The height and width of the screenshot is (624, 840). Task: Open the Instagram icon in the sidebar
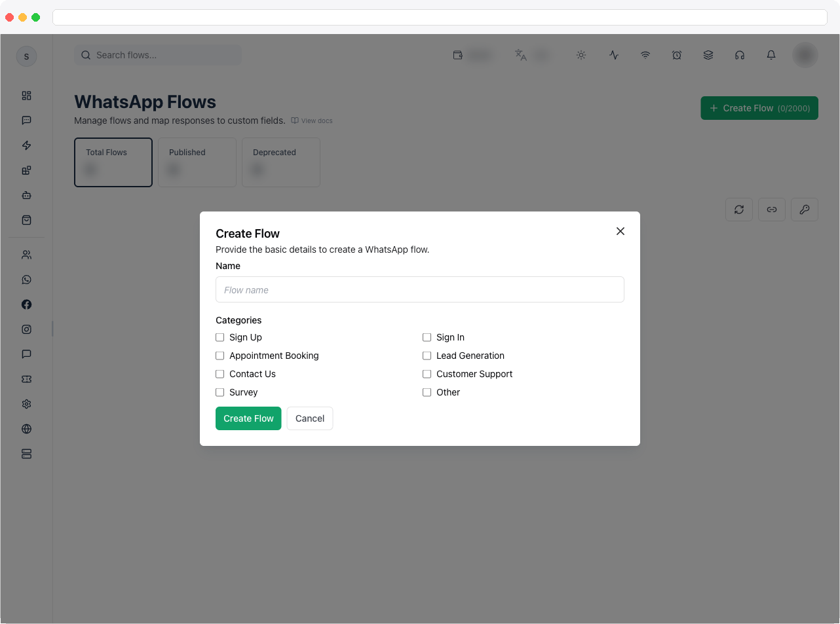(26, 329)
